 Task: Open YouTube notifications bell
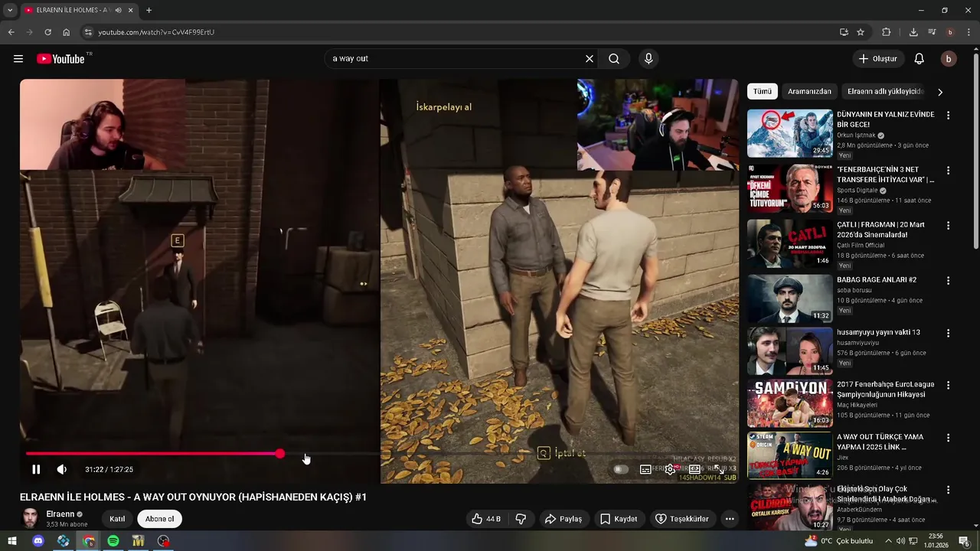[920, 59]
